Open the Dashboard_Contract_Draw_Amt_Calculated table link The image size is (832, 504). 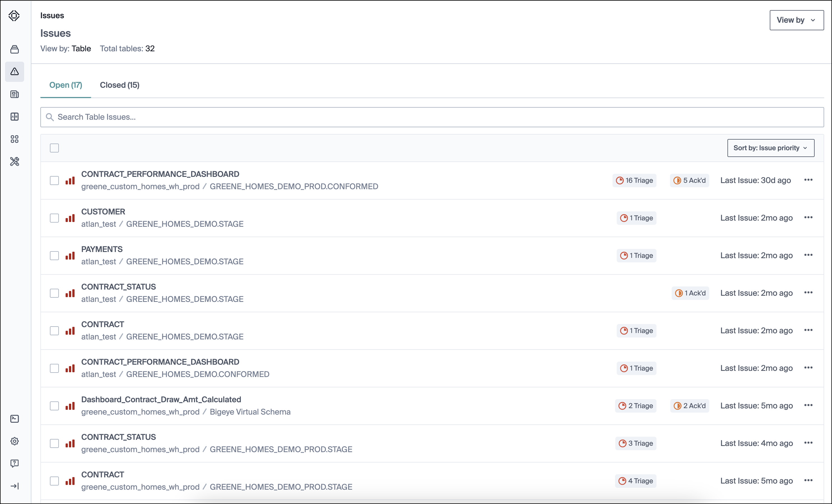161,399
